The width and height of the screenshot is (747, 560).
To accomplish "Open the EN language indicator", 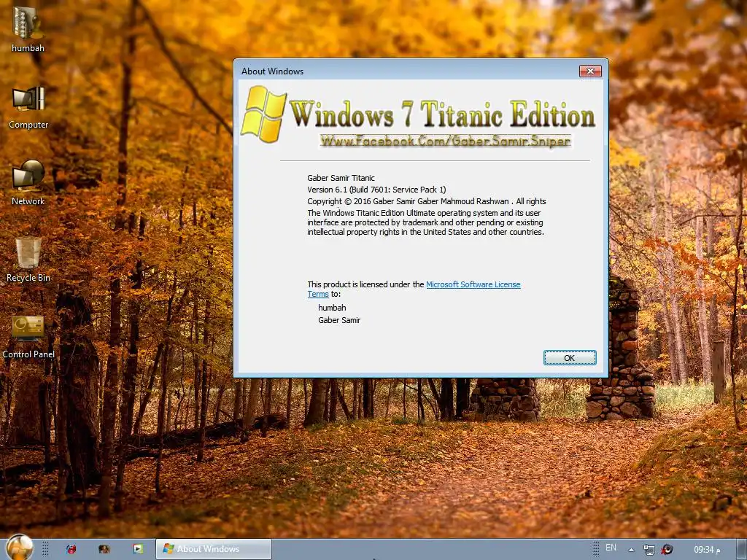I will (x=611, y=548).
